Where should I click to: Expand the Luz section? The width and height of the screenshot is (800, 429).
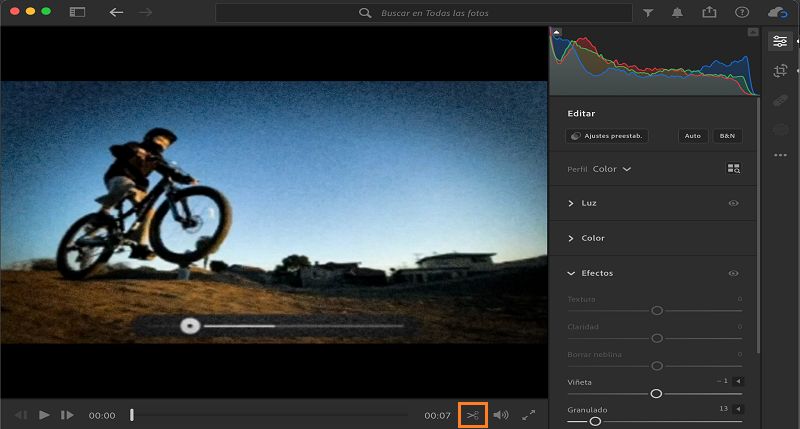tap(571, 203)
